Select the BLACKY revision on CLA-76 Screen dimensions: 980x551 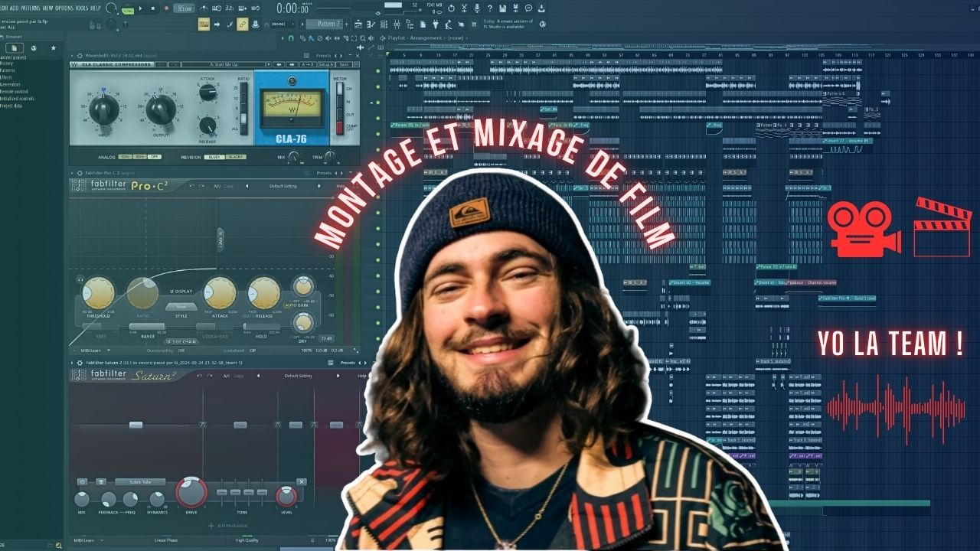pyautogui.click(x=236, y=157)
